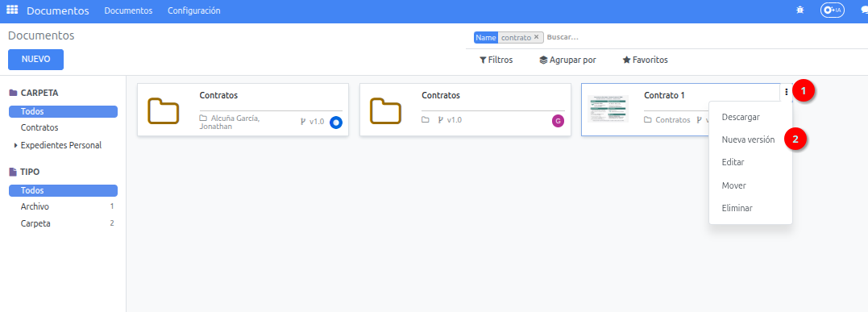Open the Configuración top menu

click(x=193, y=10)
